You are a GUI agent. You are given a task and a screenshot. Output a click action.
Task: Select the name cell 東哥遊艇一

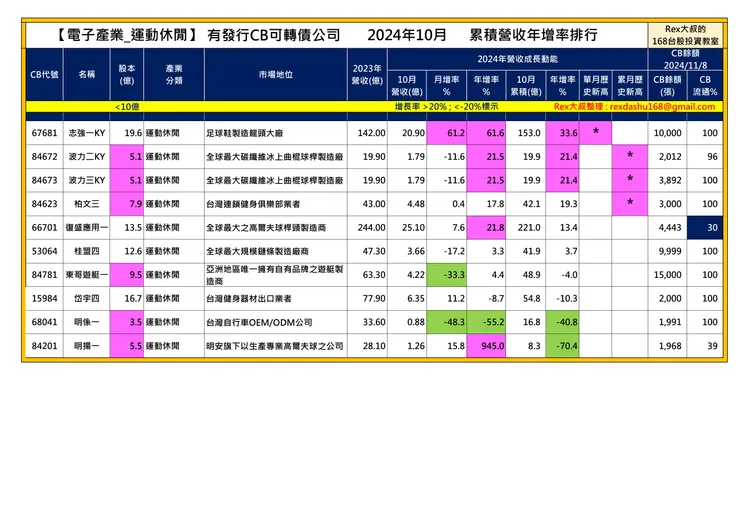click(x=87, y=275)
